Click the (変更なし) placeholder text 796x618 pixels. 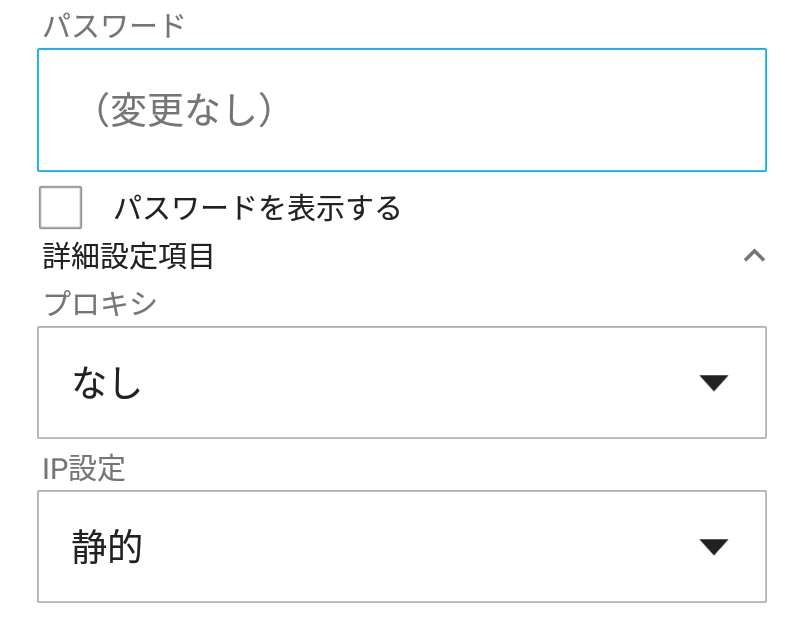183,110
